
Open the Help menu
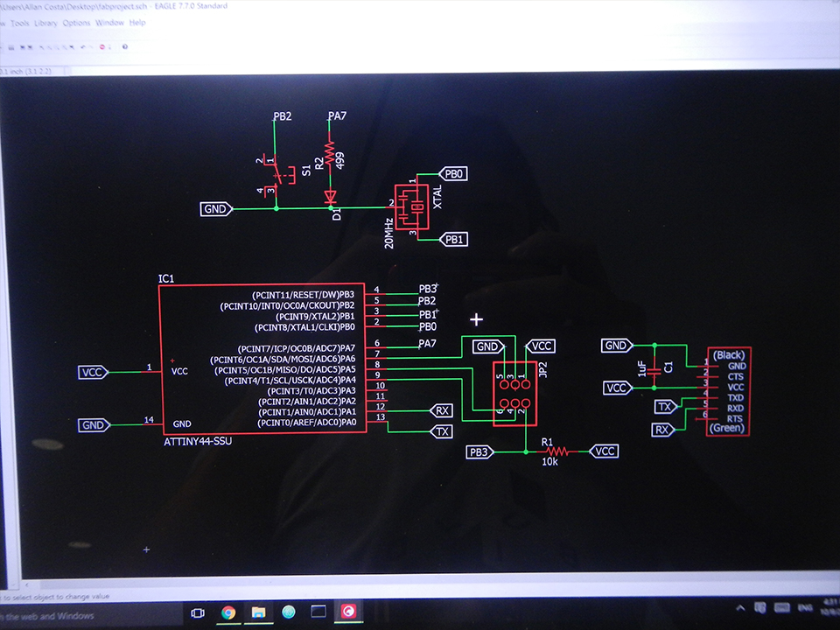137,23
